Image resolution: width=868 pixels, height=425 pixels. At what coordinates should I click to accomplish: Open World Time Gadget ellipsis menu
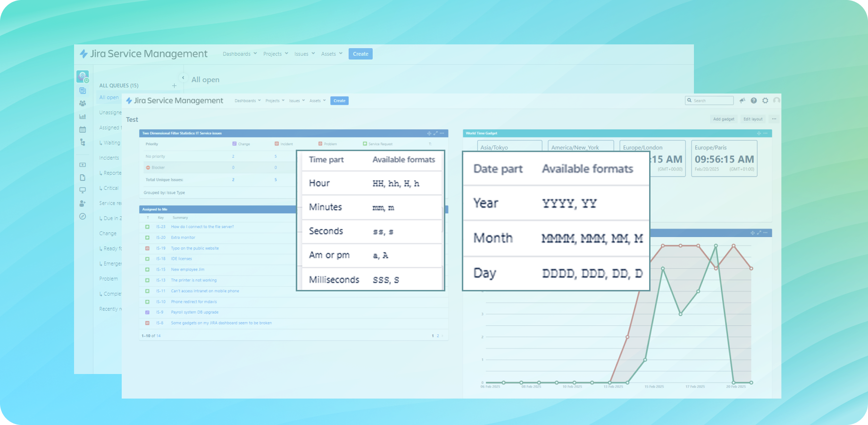(x=766, y=134)
